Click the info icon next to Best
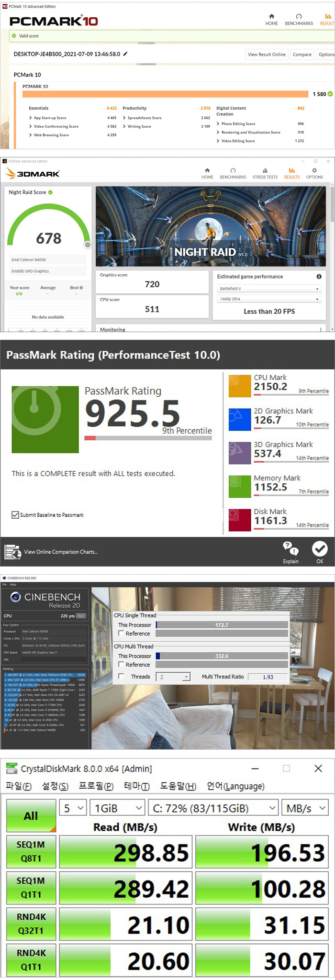Screen dimensions: 335x980 (x=81, y=288)
